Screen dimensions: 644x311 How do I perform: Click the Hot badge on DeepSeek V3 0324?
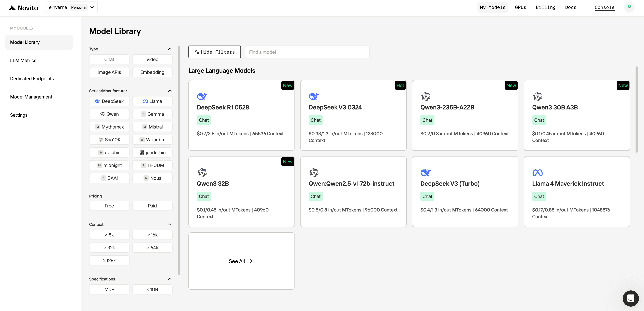point(400,86)
